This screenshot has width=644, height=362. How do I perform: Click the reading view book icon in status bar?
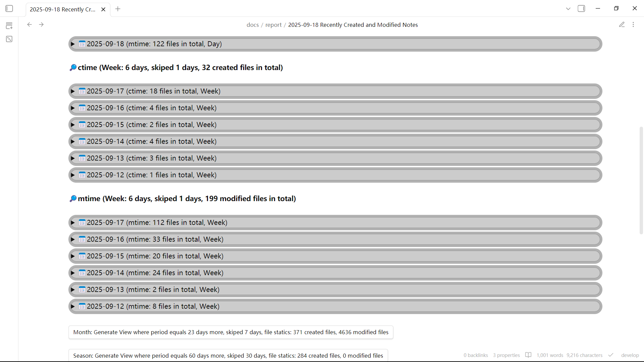(x=528, y=355)
